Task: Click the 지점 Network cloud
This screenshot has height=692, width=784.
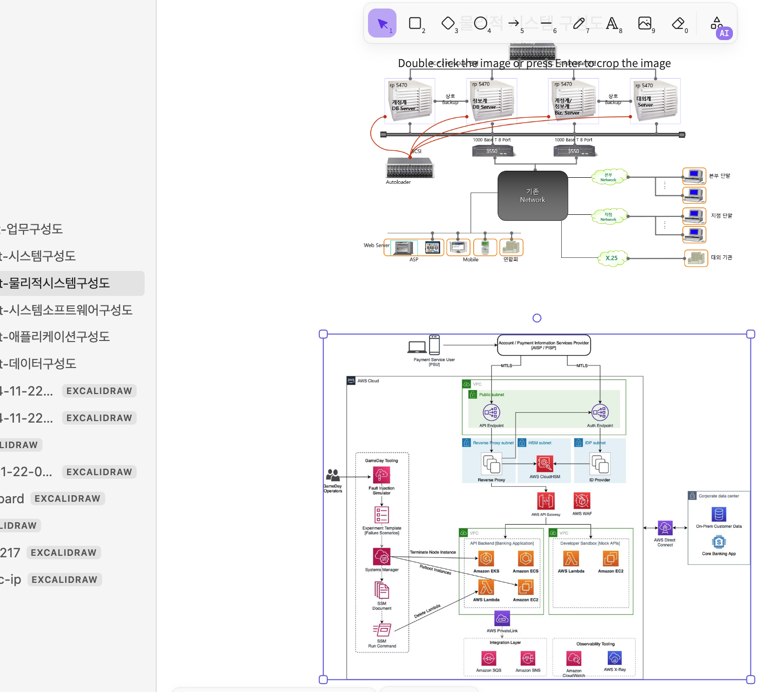Action: [x=608, y=217]
